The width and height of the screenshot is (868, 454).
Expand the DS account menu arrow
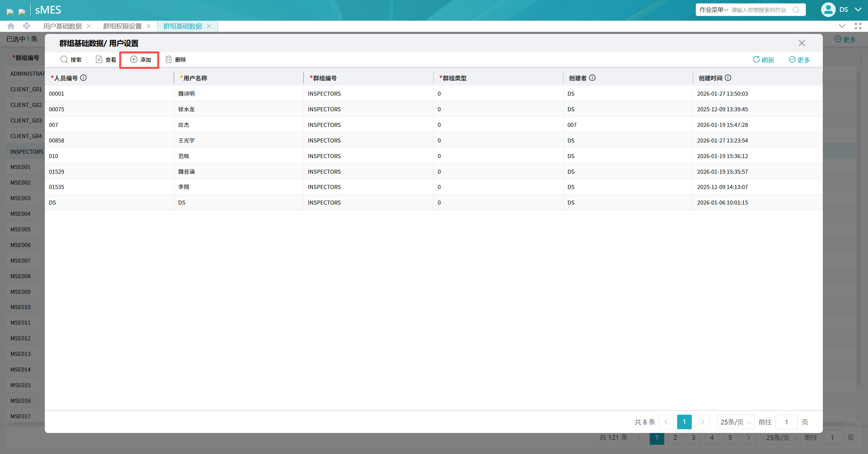(x=858, y=10)
